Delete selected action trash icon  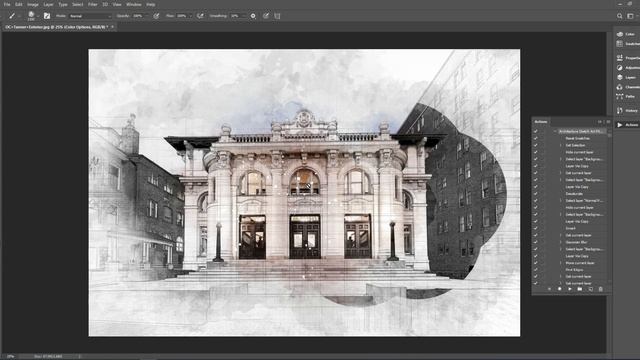tap(600, 289)
